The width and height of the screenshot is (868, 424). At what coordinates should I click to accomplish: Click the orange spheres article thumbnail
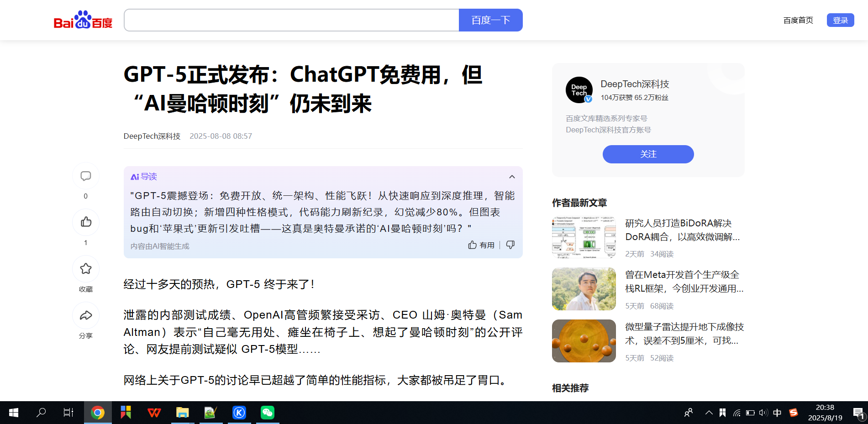point(584,341)
